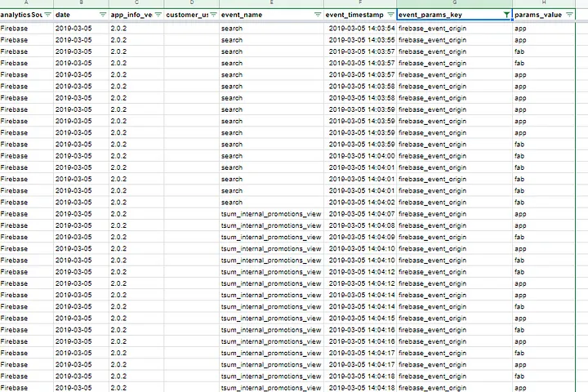The image size is (588, 392).
Task: Click timestamp cell 2019-03-05 14:04:08
Action: click(x=362, y=226)
